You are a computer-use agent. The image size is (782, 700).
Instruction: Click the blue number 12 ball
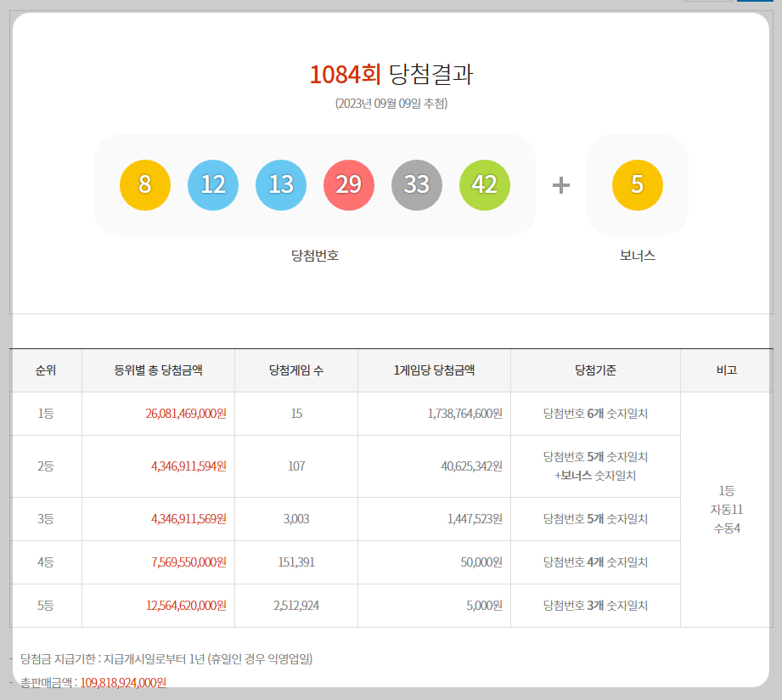coord(213,185)
